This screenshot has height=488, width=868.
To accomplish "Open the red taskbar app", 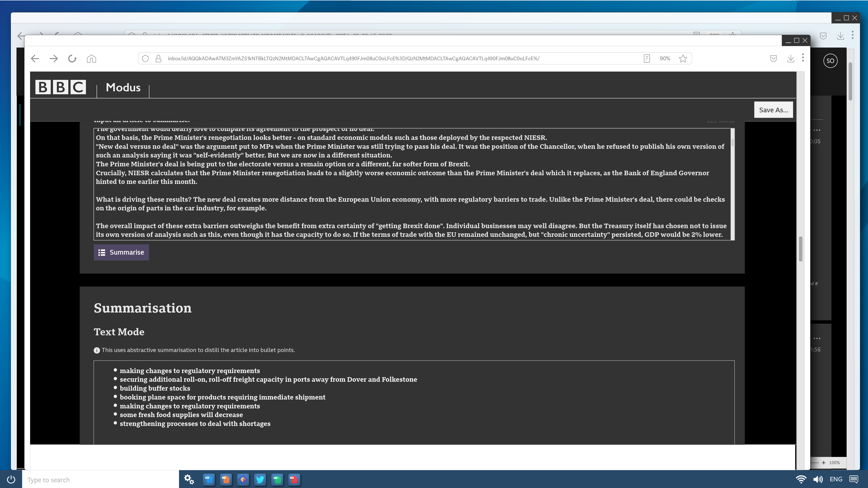I will 294,479.
